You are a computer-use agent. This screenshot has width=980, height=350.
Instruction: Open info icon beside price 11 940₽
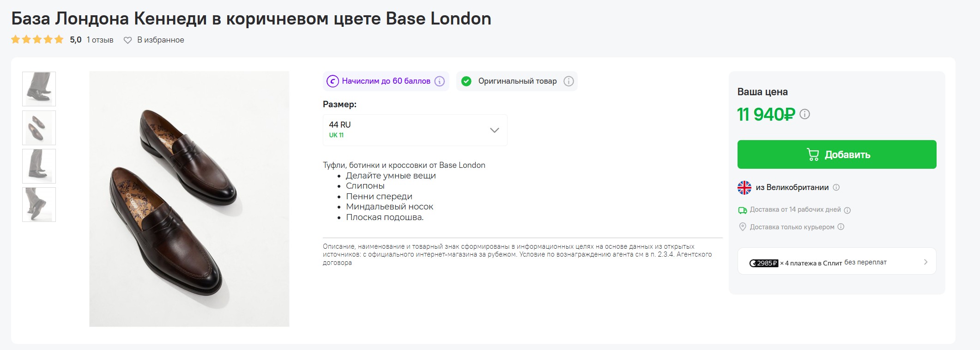pyautogui.click(x=805, y=114)
